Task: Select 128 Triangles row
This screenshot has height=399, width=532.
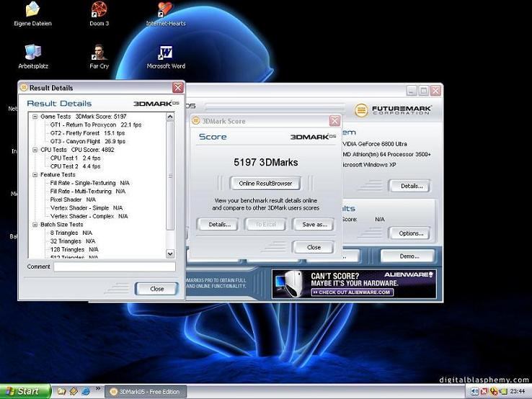Action: [x=74, y=249]
